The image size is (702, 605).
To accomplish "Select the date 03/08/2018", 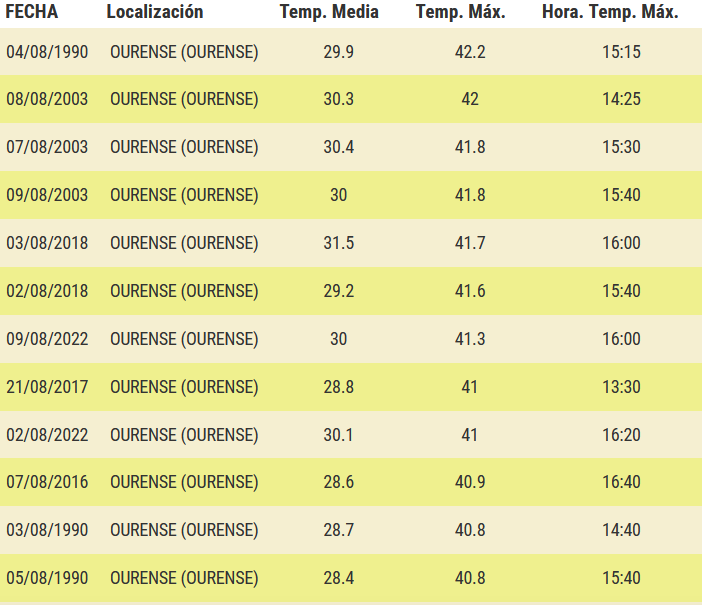I will [x=47, y=243].
